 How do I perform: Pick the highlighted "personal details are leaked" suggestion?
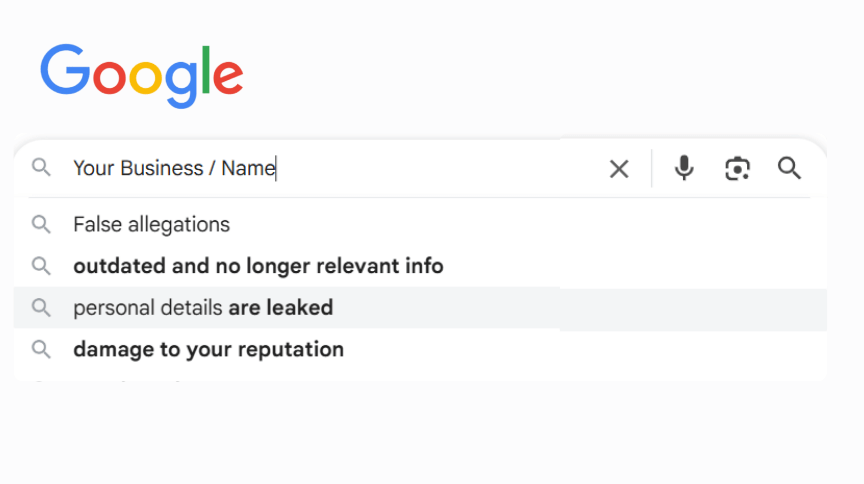[420, 308]
